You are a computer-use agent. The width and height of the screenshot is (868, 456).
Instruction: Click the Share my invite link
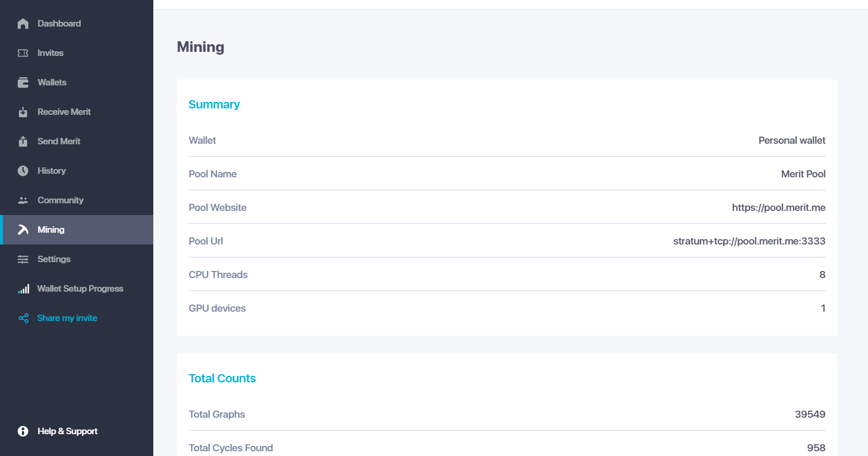click(x=67, y=318)
